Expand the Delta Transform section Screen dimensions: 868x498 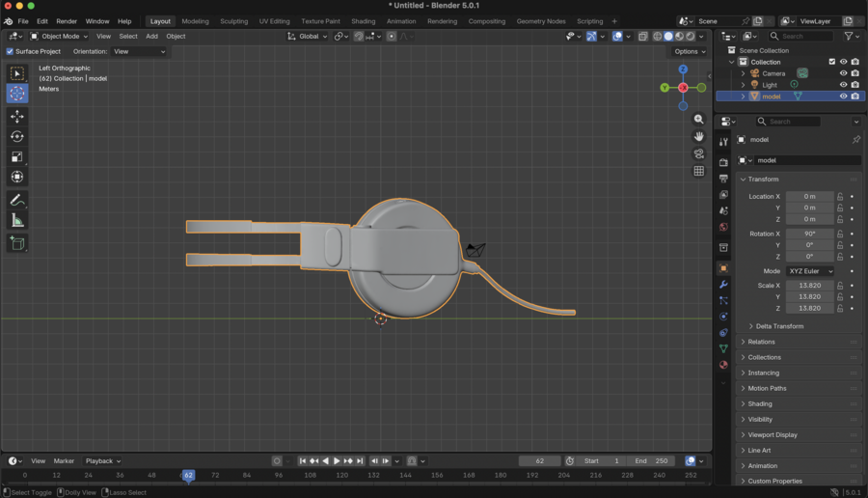coord(779,326)
